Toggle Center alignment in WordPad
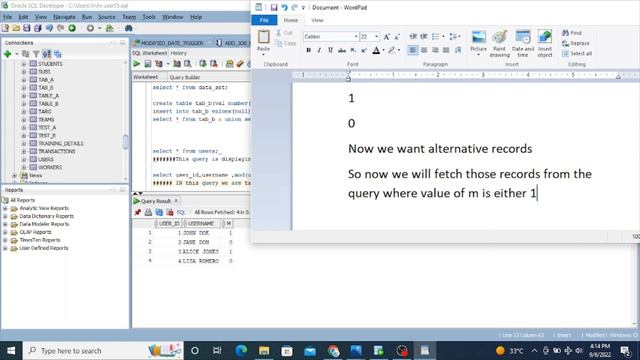This screenshot has height=360, width=640. tap(424, 50)
